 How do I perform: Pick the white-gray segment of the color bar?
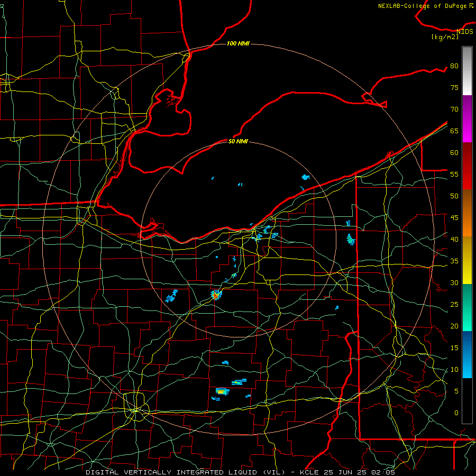pos(467,71)
